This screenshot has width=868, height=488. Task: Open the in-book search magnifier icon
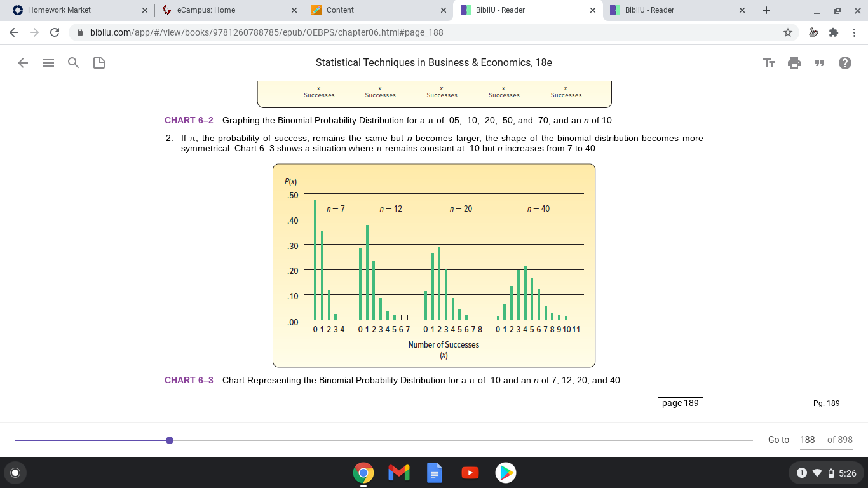[74, 62]
